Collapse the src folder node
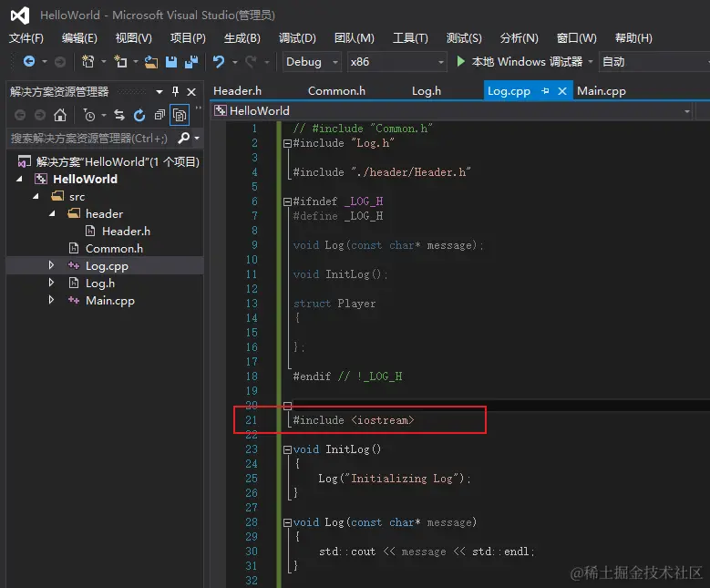The image size is (710, 588). tap(36, 196)
